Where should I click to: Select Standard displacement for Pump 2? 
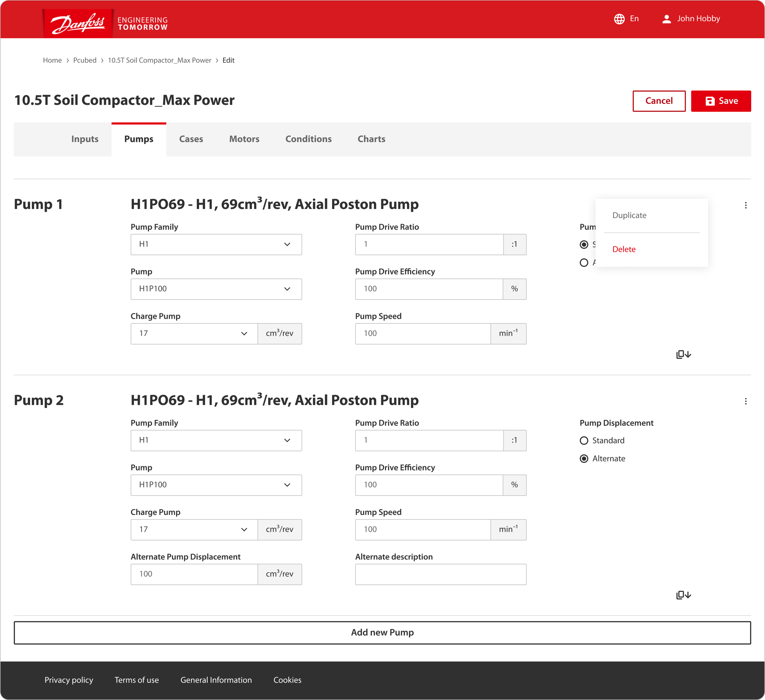tap(584, 441)
